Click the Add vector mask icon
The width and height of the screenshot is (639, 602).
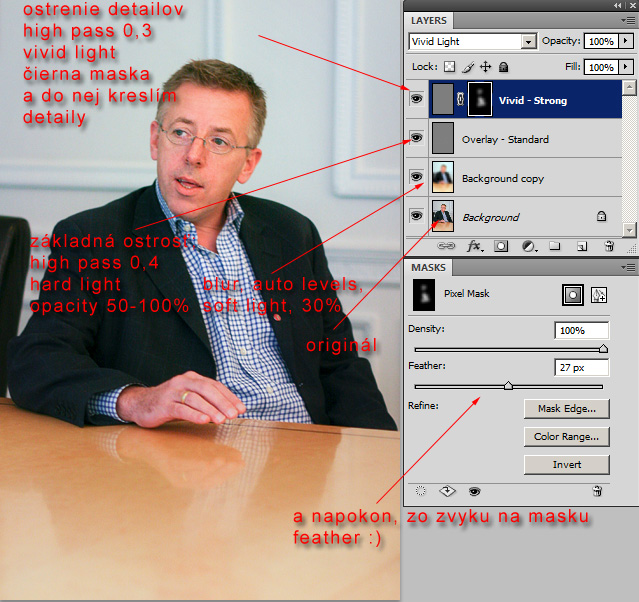(x=598, y=295)
